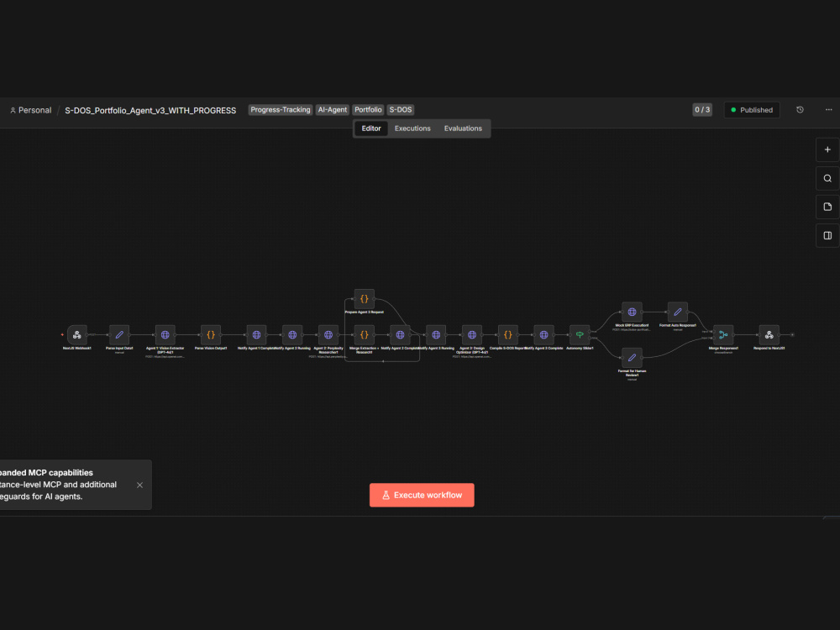Switch to the Evaluations tab
840x630 pixels.
tap(463, 129)
